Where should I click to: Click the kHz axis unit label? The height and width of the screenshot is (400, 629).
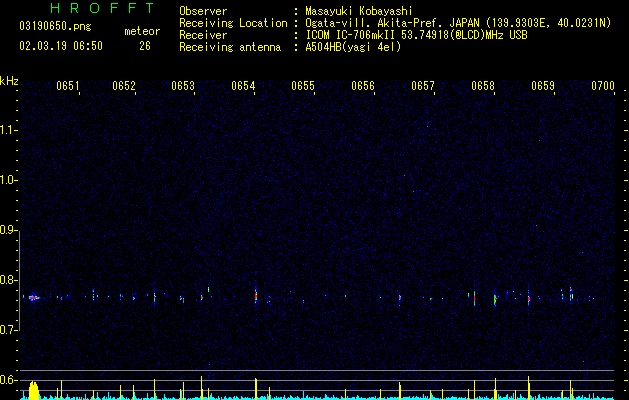coord(9,81)
